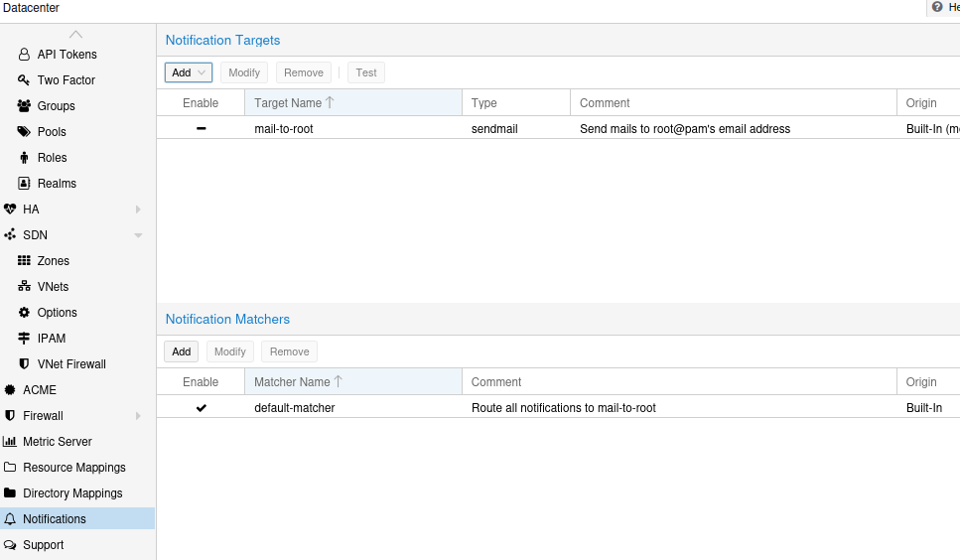This screenshot has width=960, height=560.
Task: Click Add button under Notification Matchers
Action: click(x=181, y=351)
